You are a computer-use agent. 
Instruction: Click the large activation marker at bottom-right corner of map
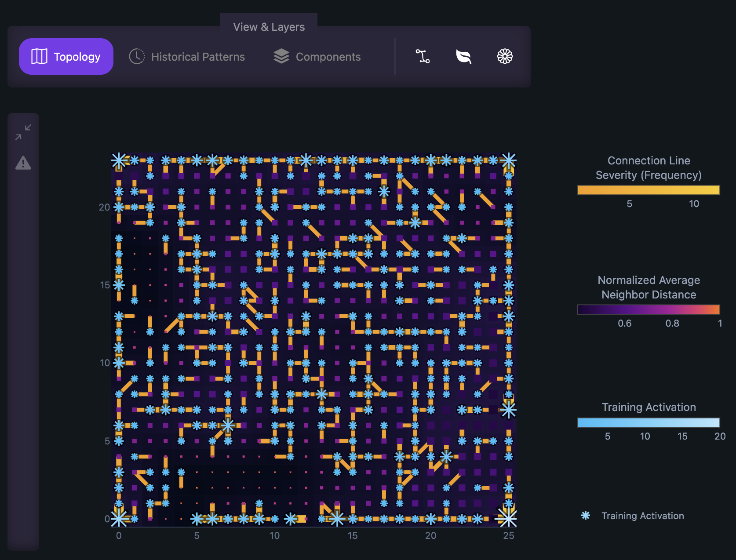(x=509, y=519)
